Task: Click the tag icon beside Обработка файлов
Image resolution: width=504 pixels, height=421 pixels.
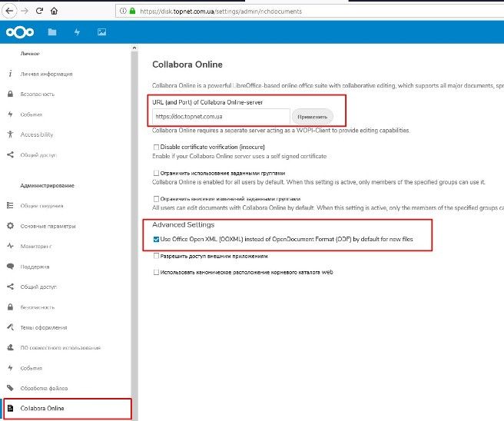Action: (10, 388)
